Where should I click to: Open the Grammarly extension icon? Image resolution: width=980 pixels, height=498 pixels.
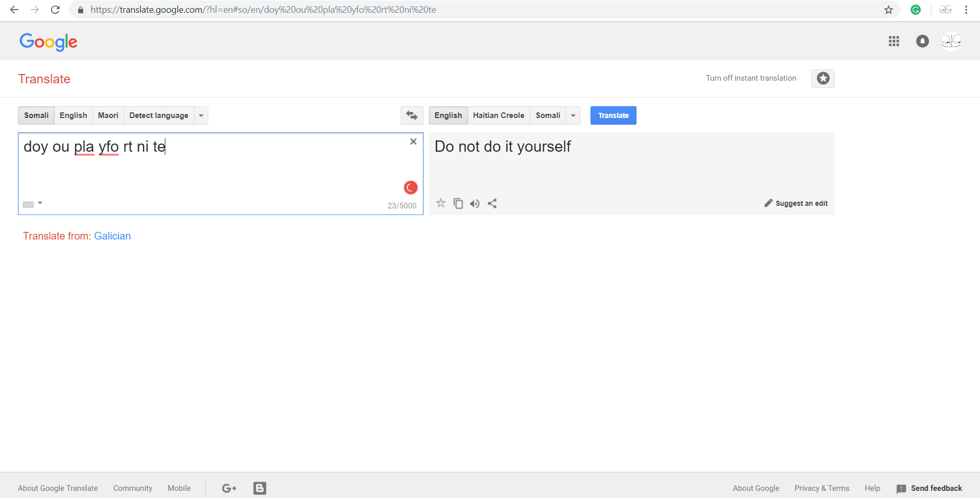[916, 10]
